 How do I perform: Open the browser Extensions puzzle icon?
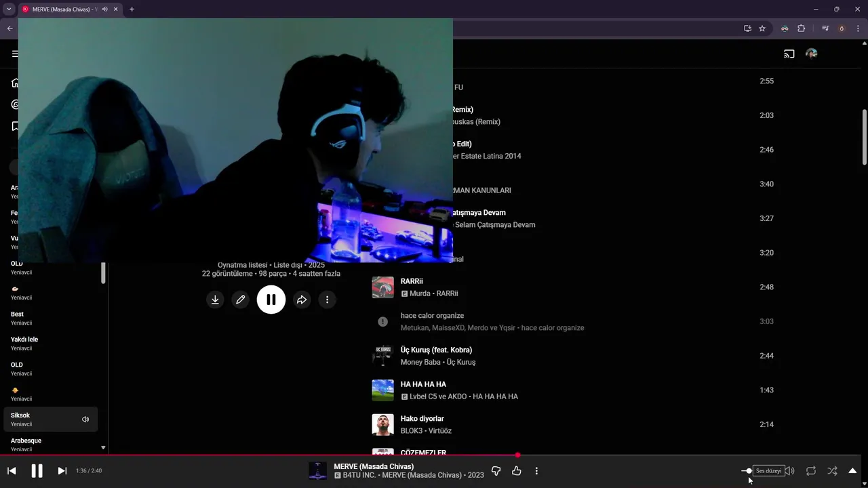pos(802,28)
